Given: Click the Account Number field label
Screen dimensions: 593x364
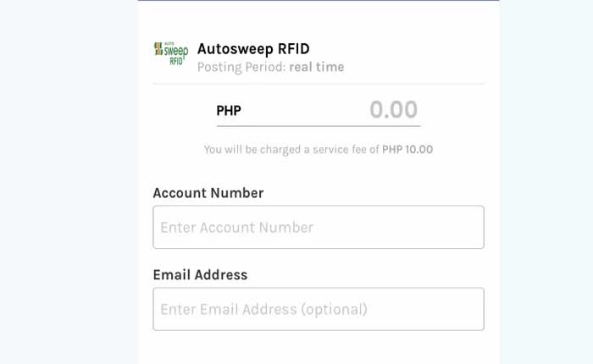Looking at the screenshot, I should coord(208,193).
